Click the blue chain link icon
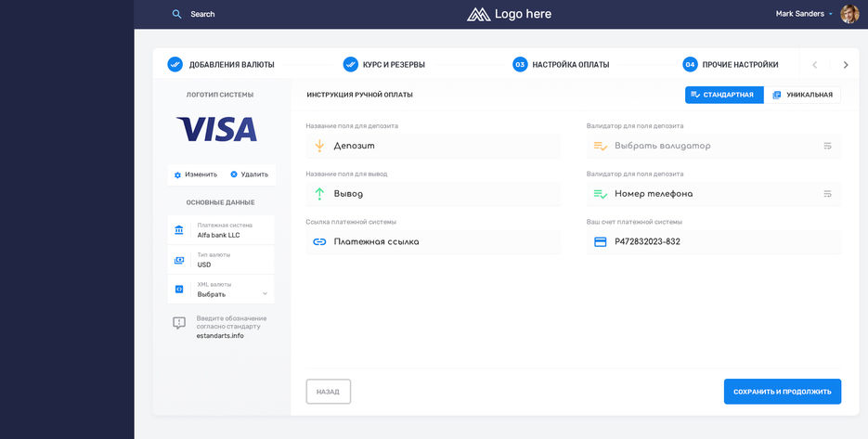868x439 pixels. (319, 242)
